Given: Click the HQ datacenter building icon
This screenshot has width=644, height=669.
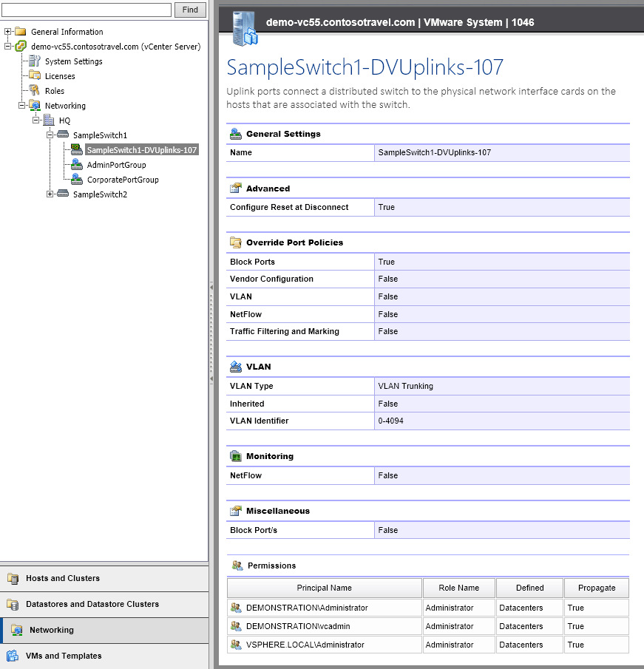Looking at the screenshot, I should (49, 120).
